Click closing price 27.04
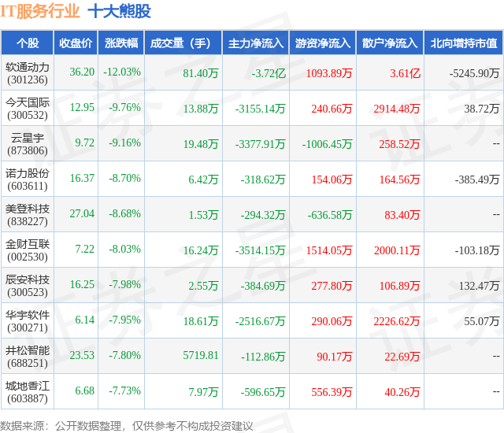Image resolution: width=504 pixels, height=433 pixels. tap(82, 213)
